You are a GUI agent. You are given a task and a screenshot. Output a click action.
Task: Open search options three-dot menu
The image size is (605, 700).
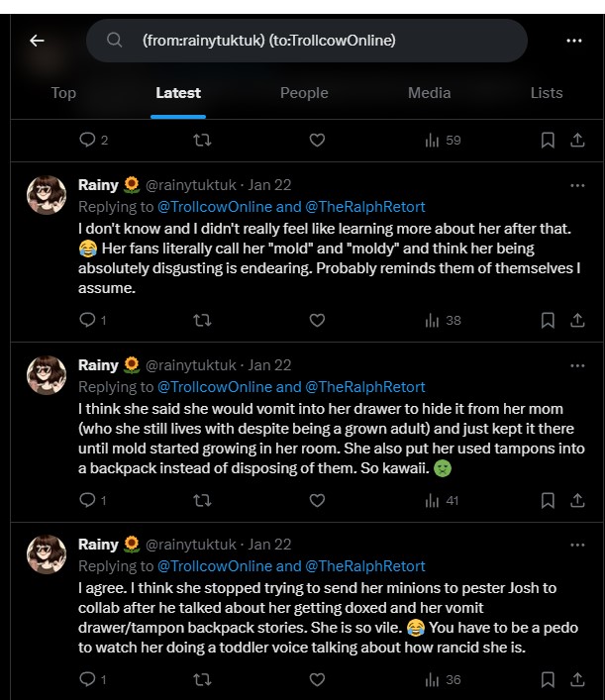point(574,41)
